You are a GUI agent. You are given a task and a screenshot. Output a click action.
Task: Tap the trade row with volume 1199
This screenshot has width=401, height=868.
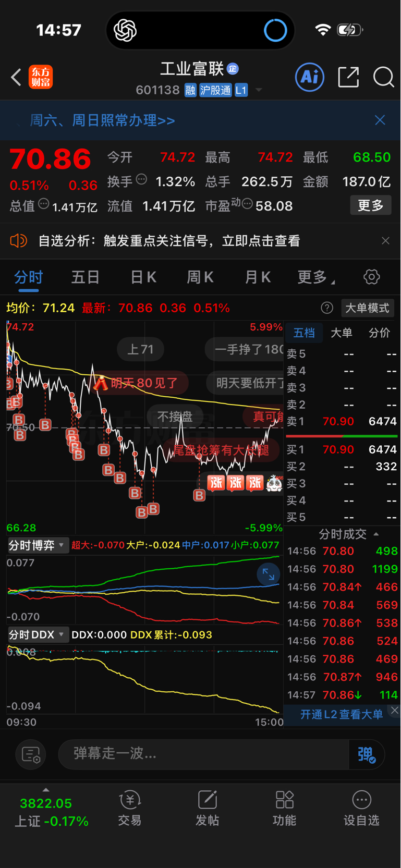(342, 569)
